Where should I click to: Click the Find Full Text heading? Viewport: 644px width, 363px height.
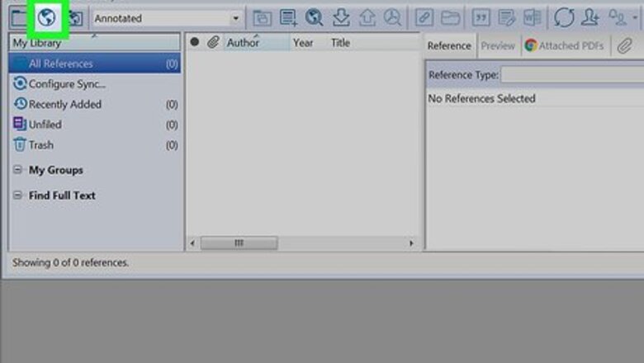pos(62,196)
